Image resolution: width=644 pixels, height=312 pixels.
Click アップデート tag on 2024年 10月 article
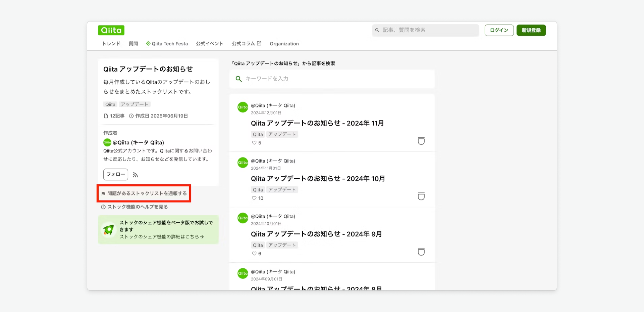point(282,190)
